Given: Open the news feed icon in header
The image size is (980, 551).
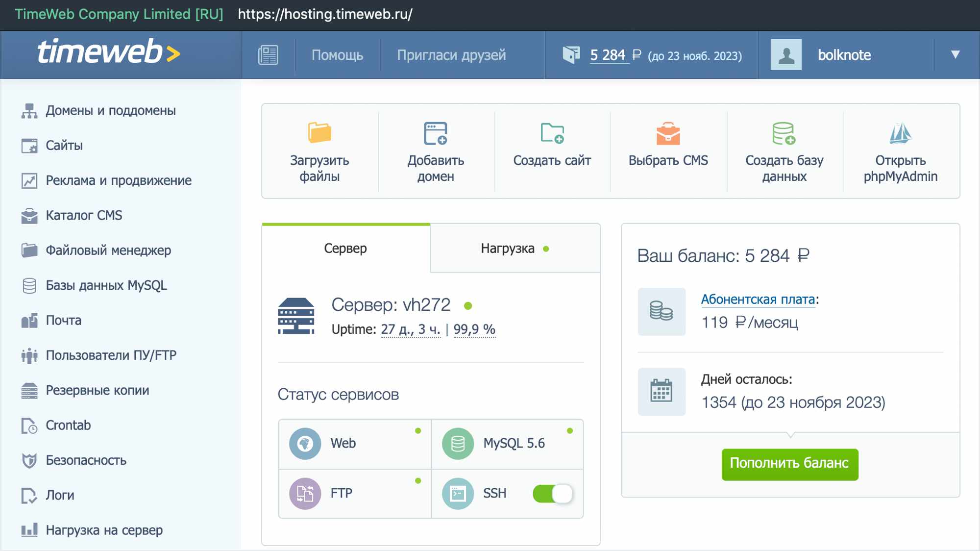Looking at the screenshot, I should pos(268,55).
